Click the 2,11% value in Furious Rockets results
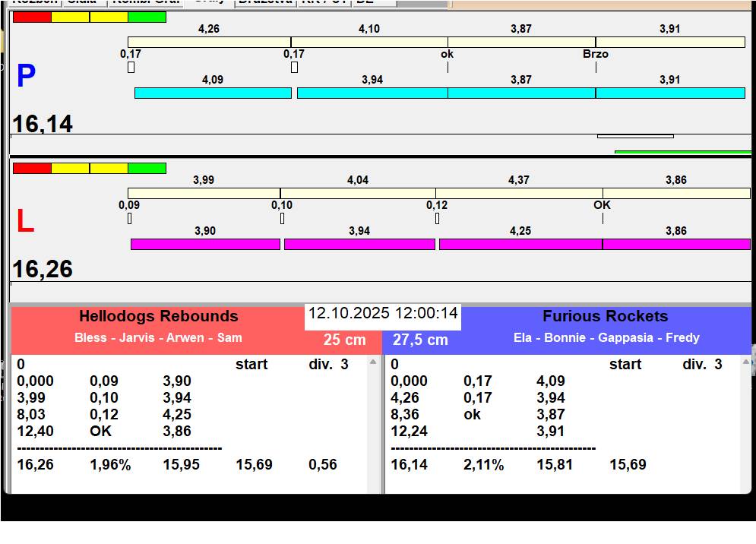756x544 pixels. 483,465
